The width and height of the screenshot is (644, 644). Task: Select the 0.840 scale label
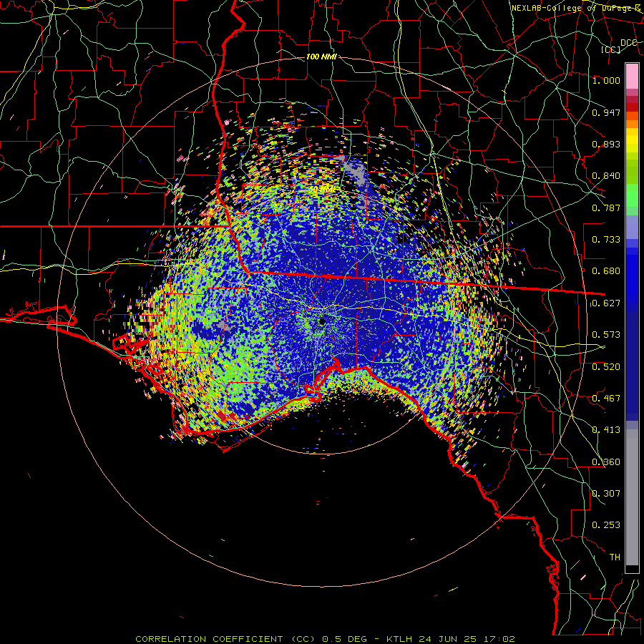point(606,176)
